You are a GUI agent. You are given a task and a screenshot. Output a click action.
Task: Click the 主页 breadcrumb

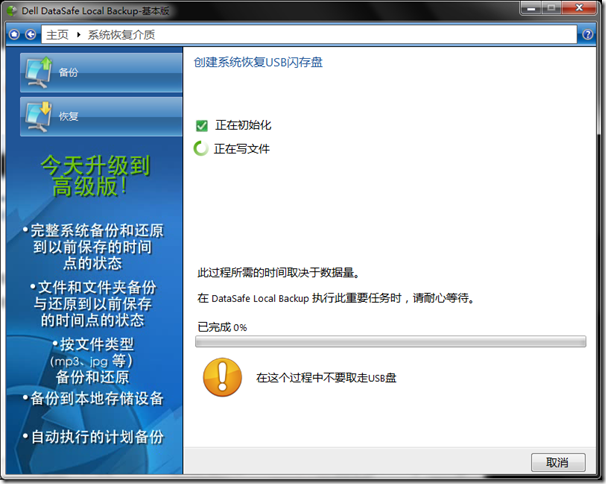point(57,35)
